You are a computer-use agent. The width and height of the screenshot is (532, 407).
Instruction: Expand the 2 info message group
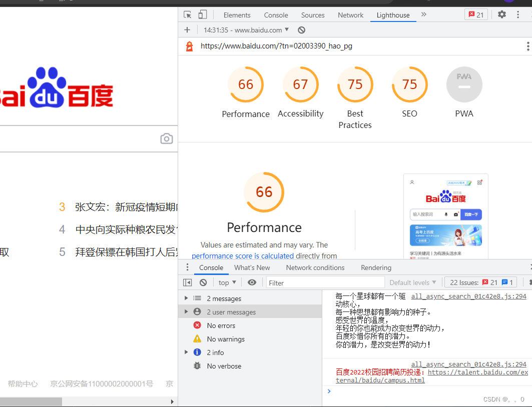186,352
